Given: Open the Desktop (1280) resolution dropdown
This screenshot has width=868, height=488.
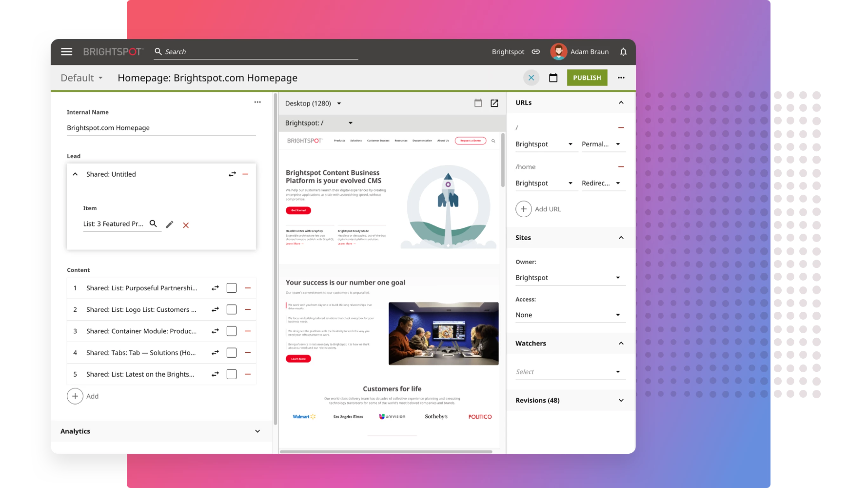Looking at the screenshot, I should tap(340, 103).
